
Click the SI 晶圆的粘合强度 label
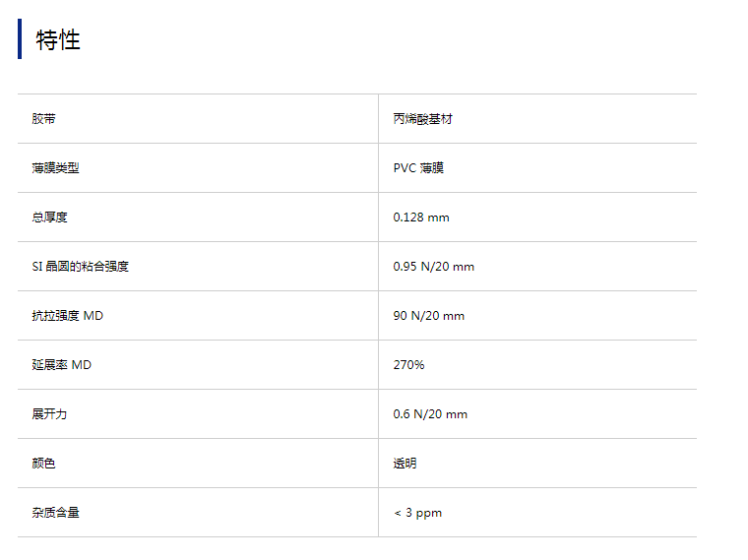(80, 267)
